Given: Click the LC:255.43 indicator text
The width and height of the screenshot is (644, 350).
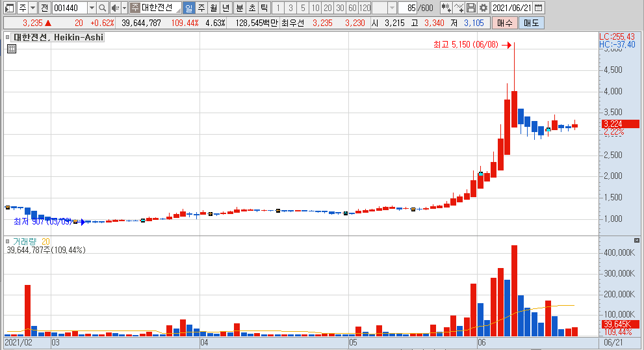Looking at the screenshot, I should click(x=617, y=36).
